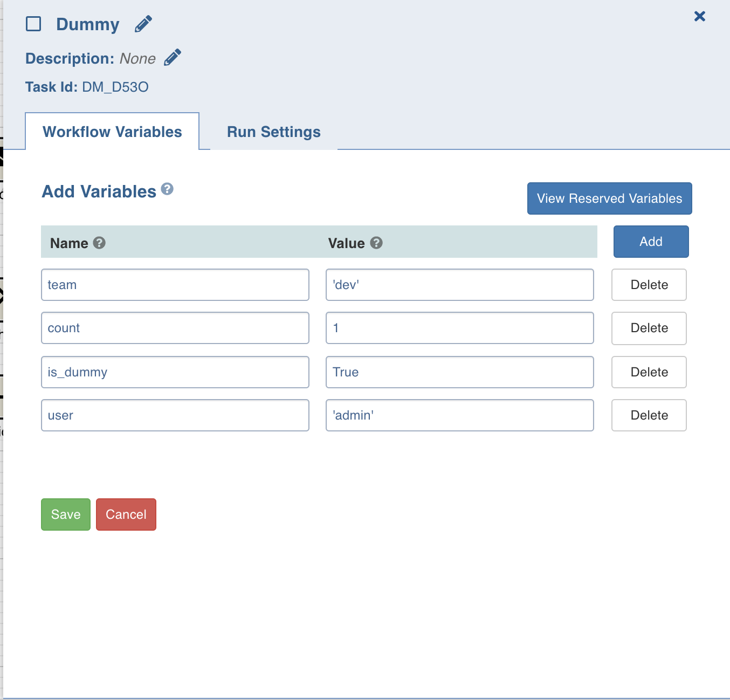Add a new variable row
730x700 pixels.
click(651, 242)
